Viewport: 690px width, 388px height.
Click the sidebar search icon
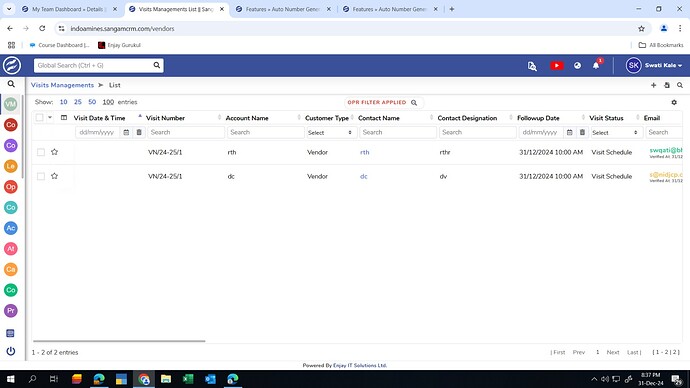(11, 84)
